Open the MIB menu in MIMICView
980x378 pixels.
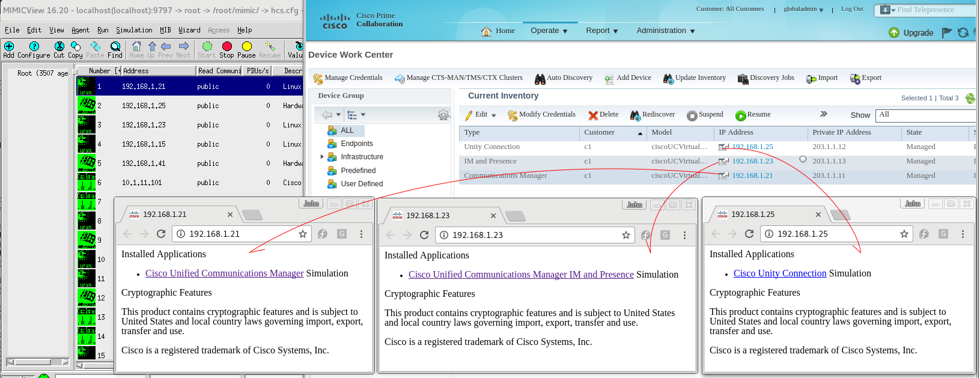click(x=165, y=30)
